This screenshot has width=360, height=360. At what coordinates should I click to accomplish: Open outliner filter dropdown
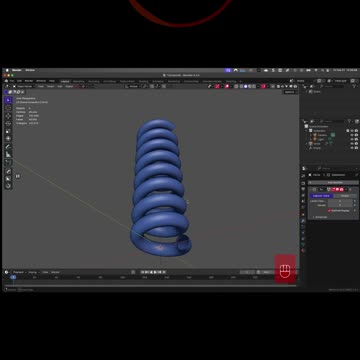pos(350,121)
